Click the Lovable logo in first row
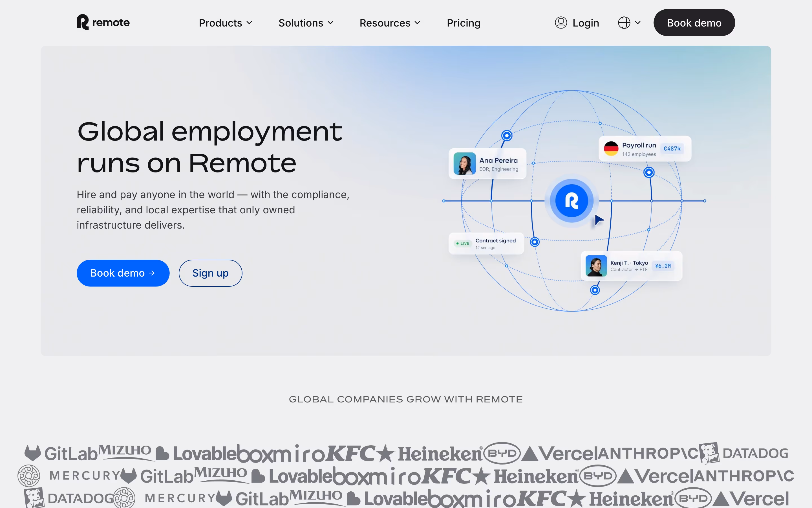This screenshot has height=508, width=812. [196, 453]
